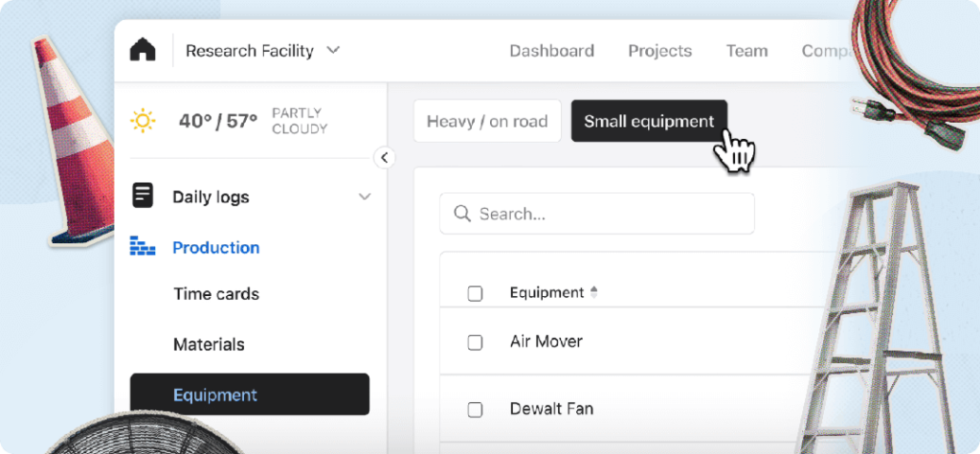Click the Daily logs clipboard icon
Viewport: 980px width, 454px height.
(x=143, y=196)
